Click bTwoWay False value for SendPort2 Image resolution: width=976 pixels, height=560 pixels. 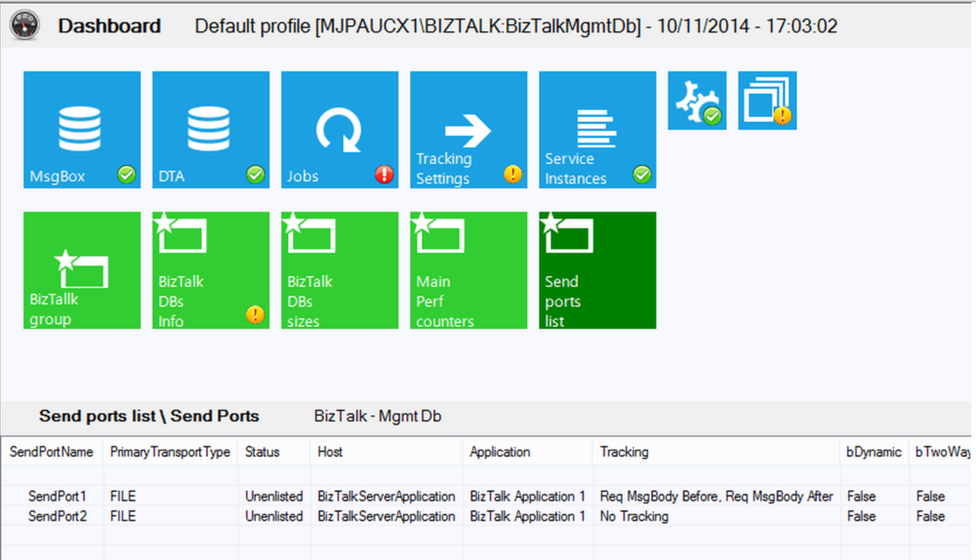click(930, 516)
